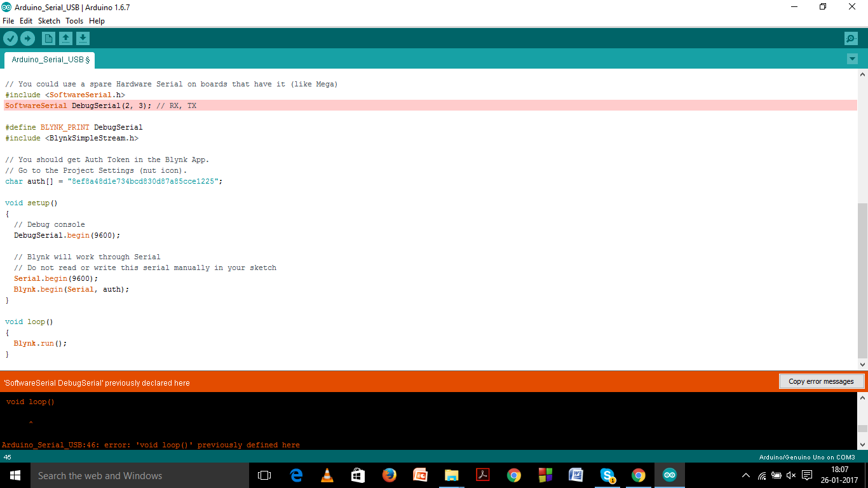Switch to the Arduino IDE taskbar icon
Image resolution: width=868 pixels, height=488 pixels.
pos(669,475)
